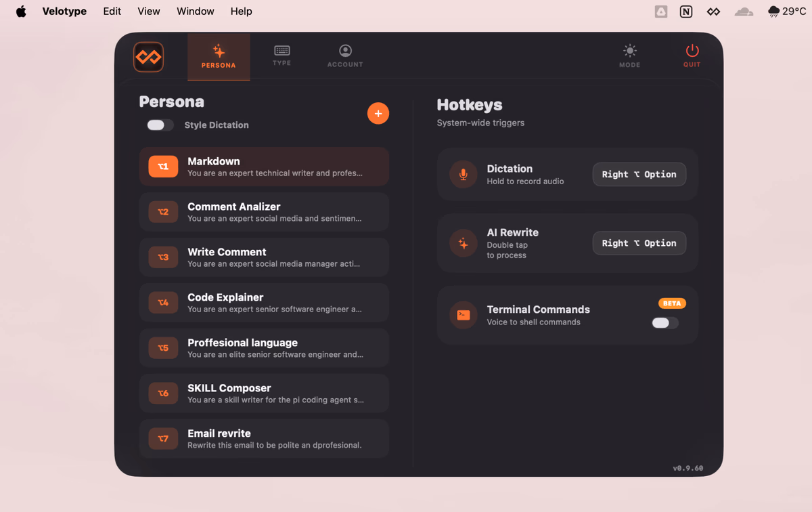812x512 pixels.
Task: Click the Velotype logo icon in header
Action: [148, 57]
